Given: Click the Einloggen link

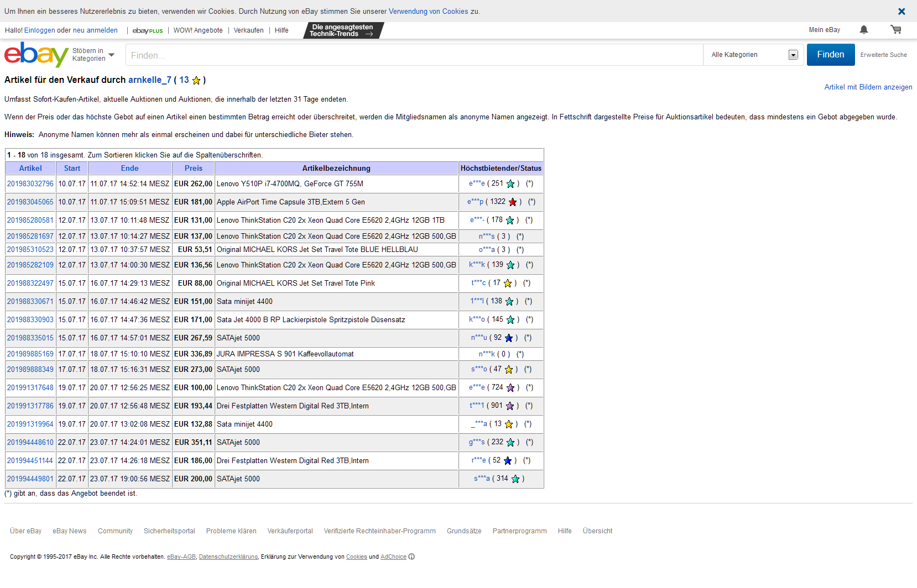Looking at the screenshot, I should pos(40,30).
